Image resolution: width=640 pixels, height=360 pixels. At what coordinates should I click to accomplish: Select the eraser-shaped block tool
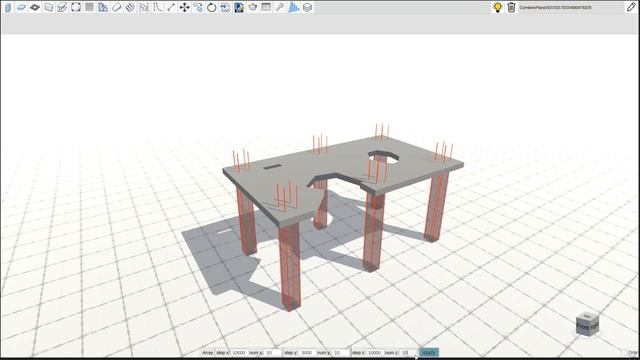coord(116,7)
